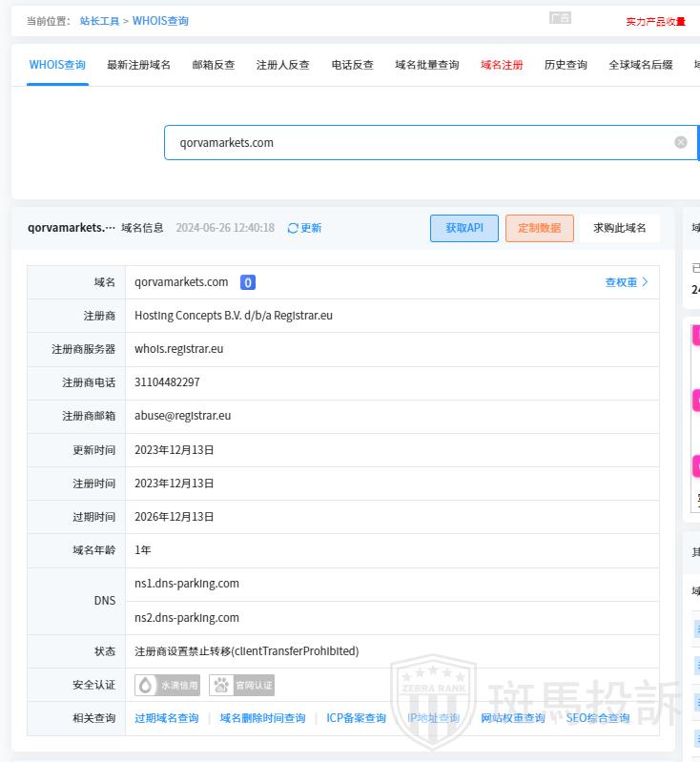This screenshot has height=762, width=700.
Task: Click the 定制数据 button
Action: pos(539,228)
